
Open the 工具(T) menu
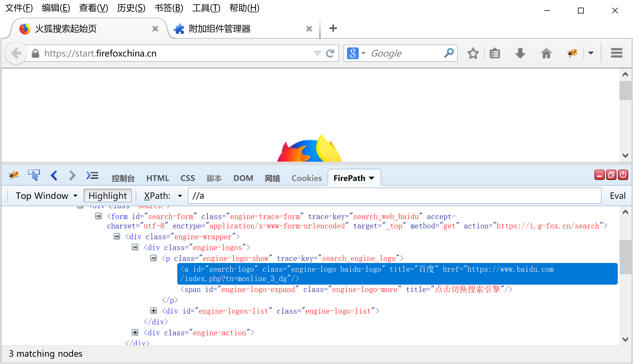(x=206, y=8)
